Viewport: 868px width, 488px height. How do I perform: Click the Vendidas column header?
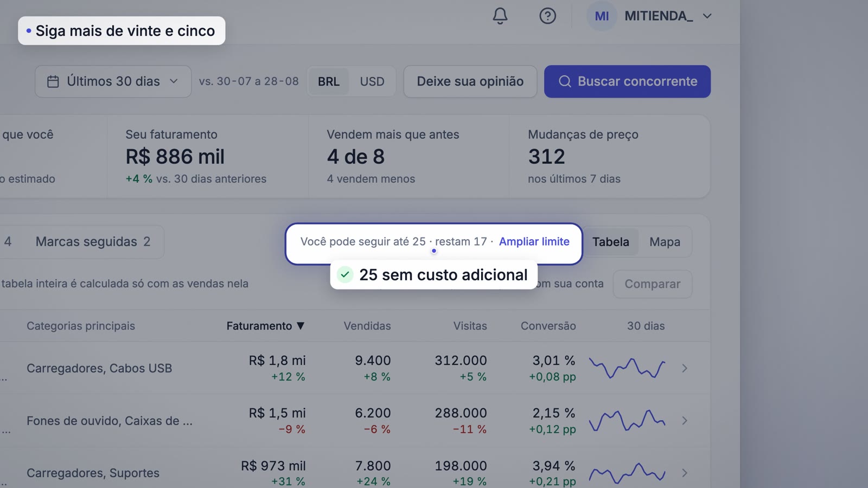coord(367,326)
